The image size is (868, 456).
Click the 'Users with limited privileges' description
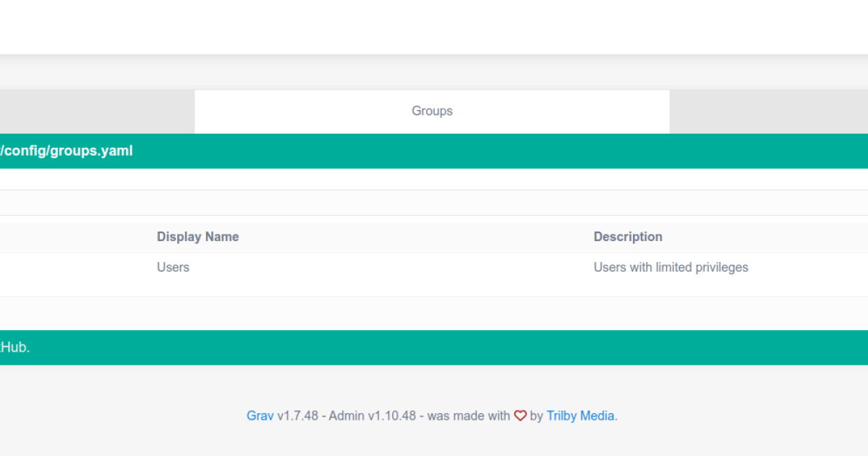(x=671, y=267)
